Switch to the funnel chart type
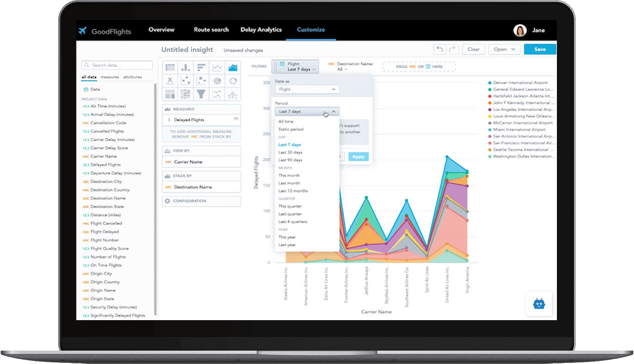 coord(201,94)
